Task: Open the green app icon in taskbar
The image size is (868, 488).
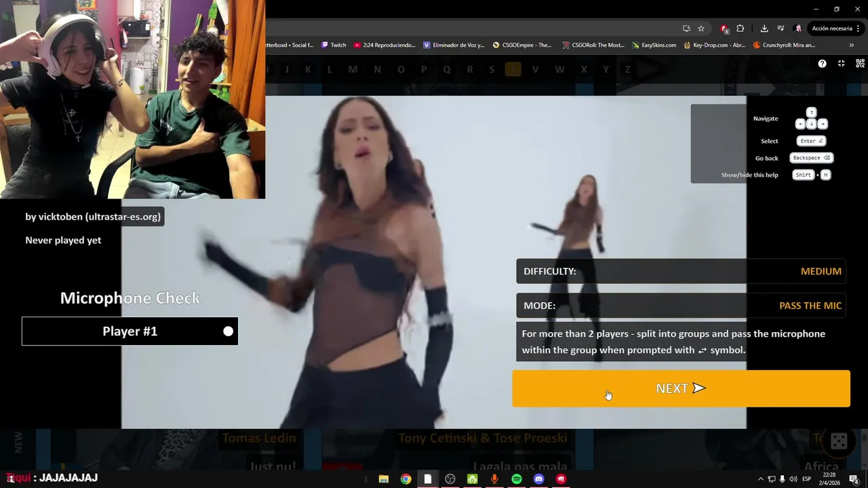Action: point(472,479)
